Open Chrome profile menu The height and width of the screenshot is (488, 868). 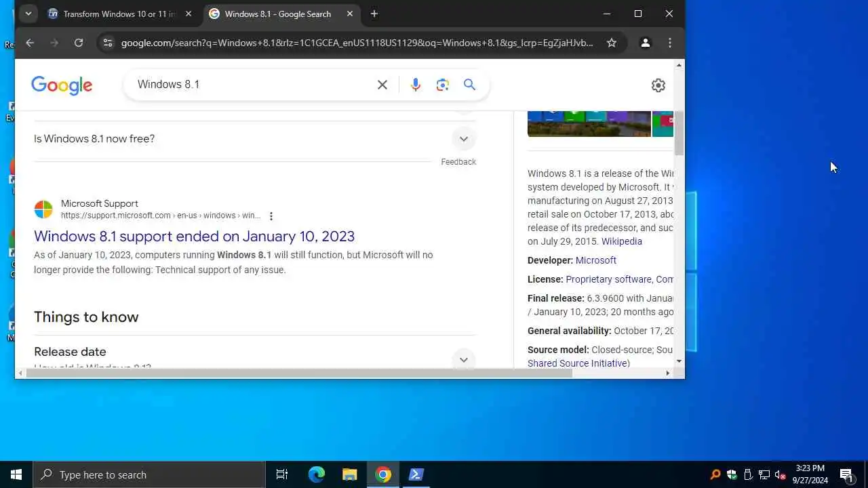coord(645,43)
